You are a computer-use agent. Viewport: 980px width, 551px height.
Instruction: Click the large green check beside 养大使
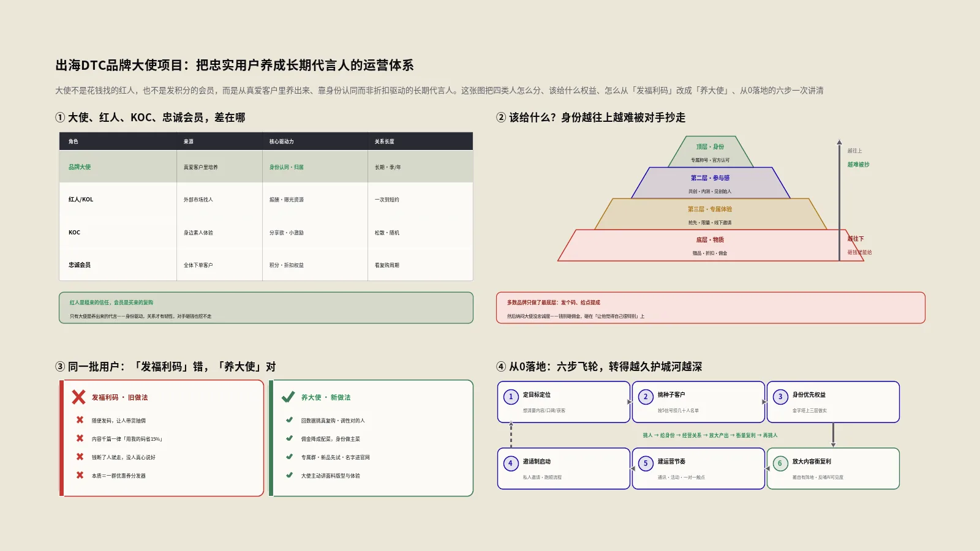288,397
